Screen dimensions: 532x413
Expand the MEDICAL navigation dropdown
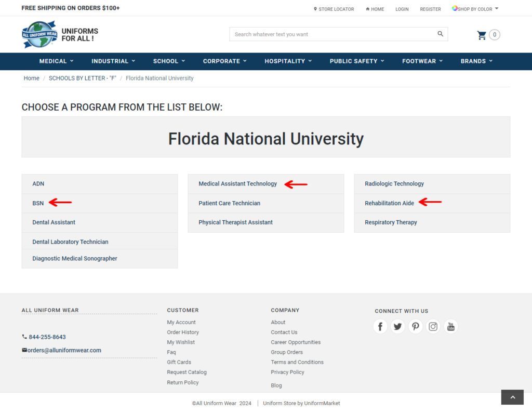point(56,61)
